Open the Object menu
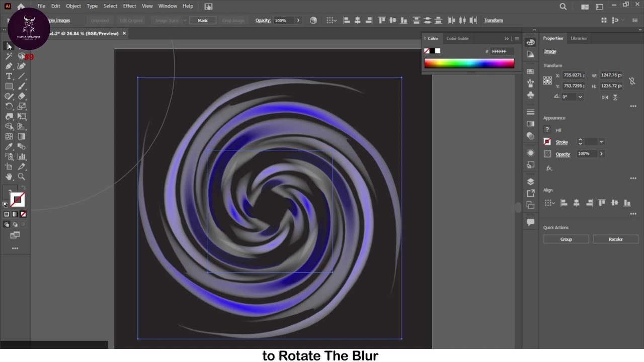 coord(73,6)
